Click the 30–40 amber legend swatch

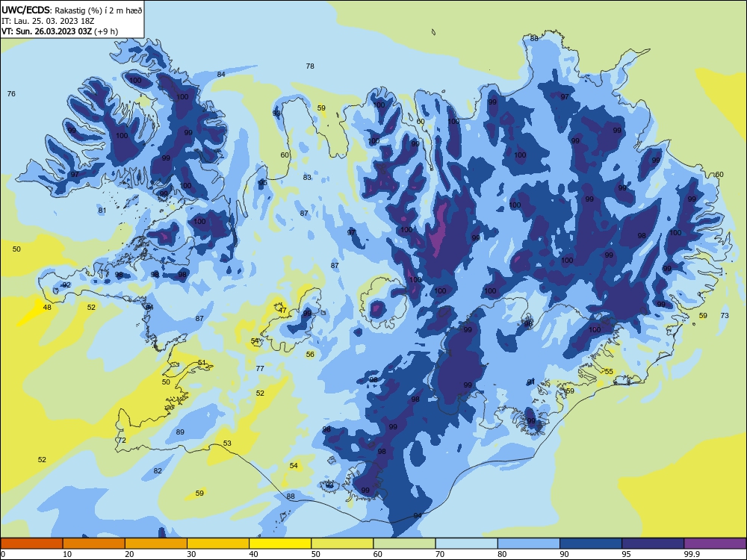point(218,544)
